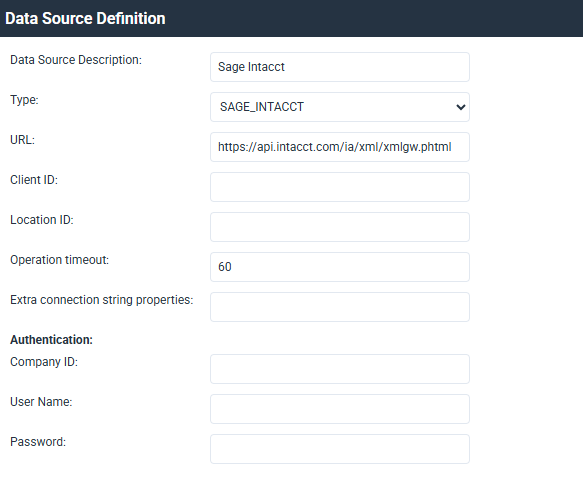Focus the Location ID field

[x=340, y=227]
